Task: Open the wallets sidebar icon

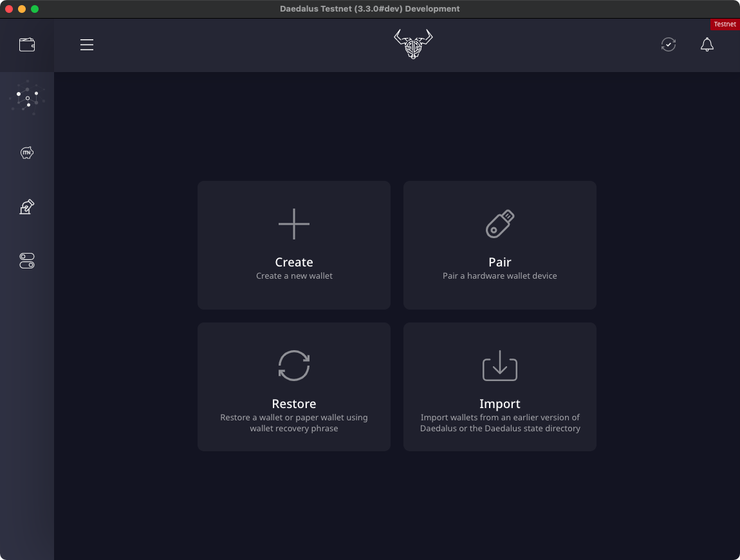Action: 27,45
